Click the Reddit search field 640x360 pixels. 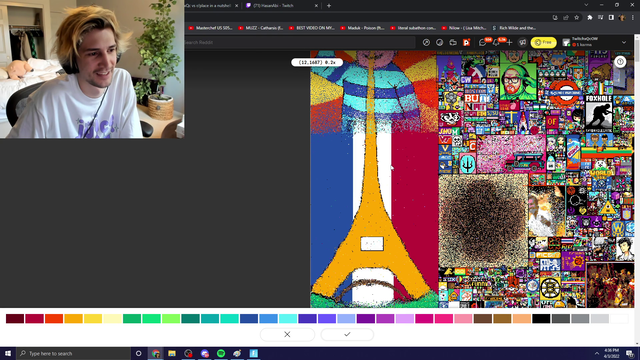click(300, 42)
